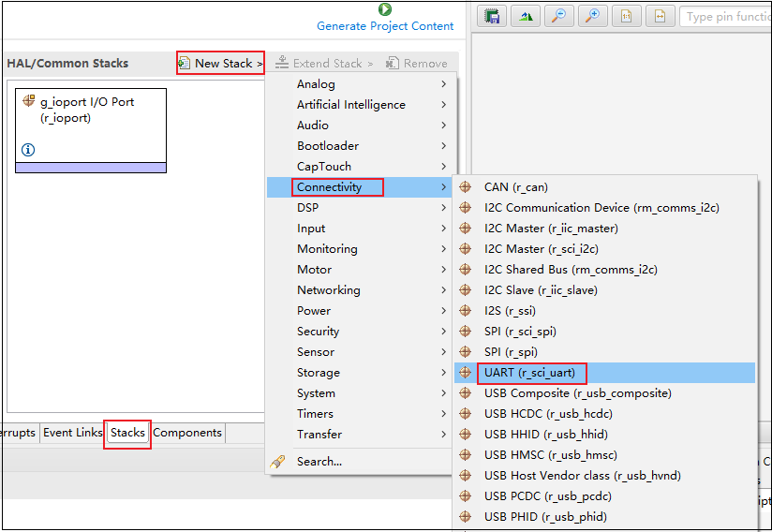772x532 pixels.
Task: Click the Generate Project Content link
Action: pos(385,26)
